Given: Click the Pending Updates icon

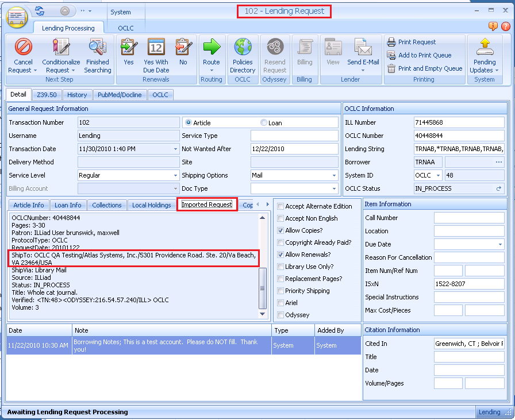Looking at the screenshot, I should click(x=485, y=46).
